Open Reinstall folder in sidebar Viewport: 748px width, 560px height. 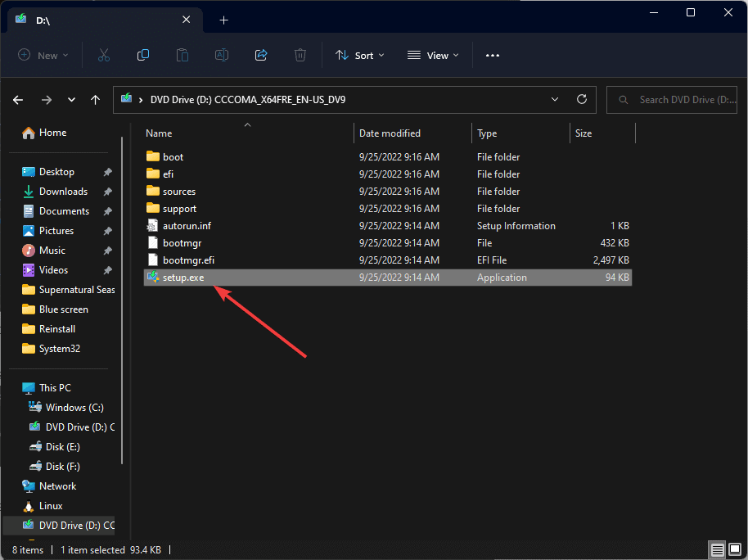tap(48, 329)
